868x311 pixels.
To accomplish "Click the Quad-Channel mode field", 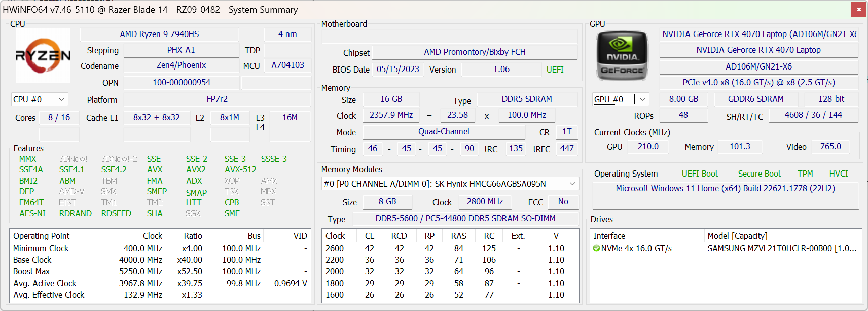I will click(444, 131).
